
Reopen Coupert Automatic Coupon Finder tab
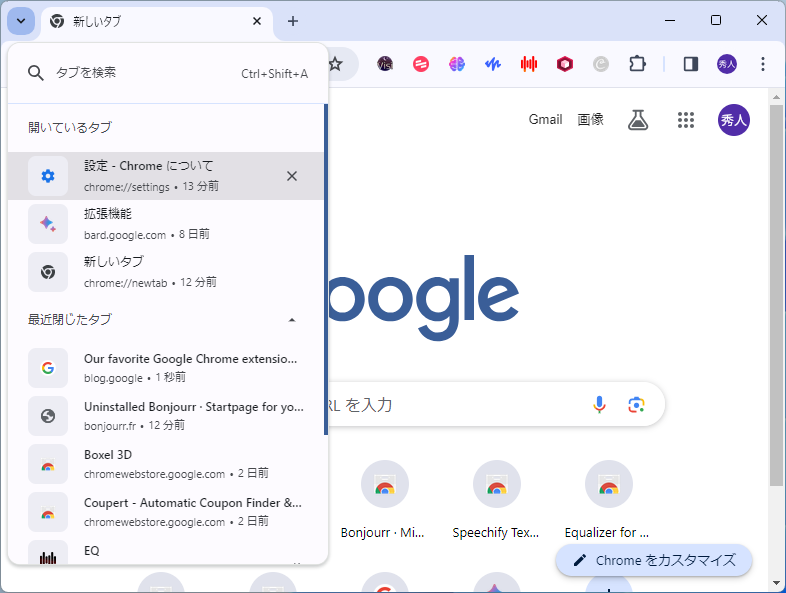(x=166, y=512)
